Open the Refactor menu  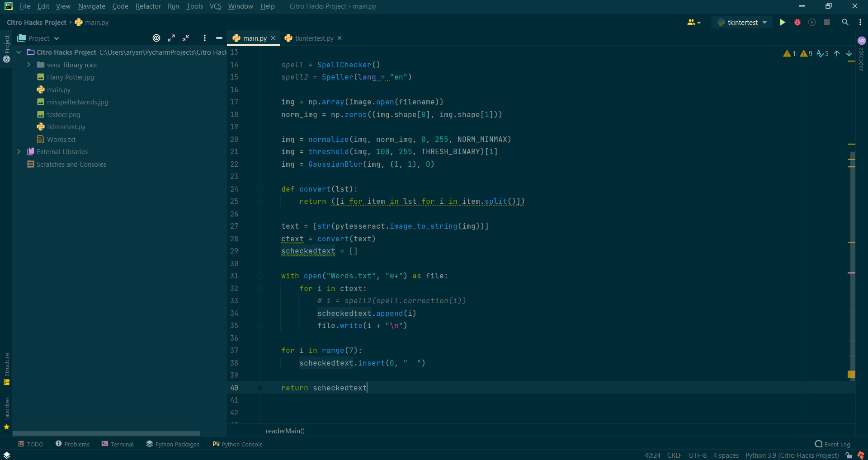148,6
